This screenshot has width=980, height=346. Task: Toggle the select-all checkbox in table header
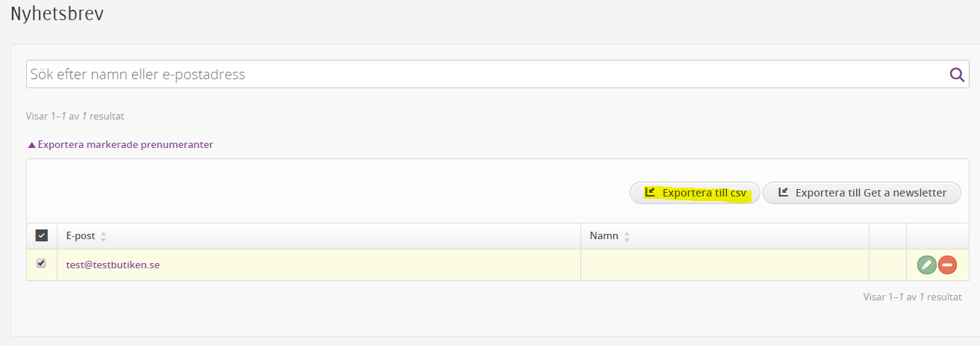click(42, 235)
